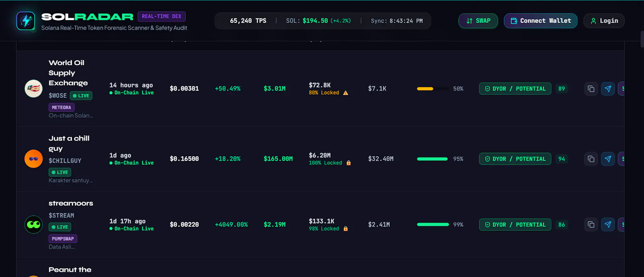Click DYOR / POTENTIAL badge for $CHILLGUY
644x277 pixels.
(515, 159)
